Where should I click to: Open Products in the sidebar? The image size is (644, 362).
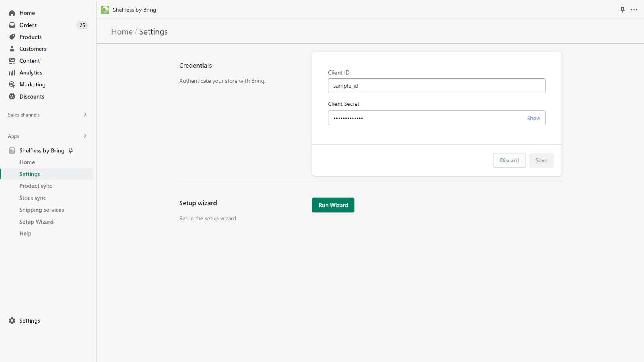coord(31,37)
